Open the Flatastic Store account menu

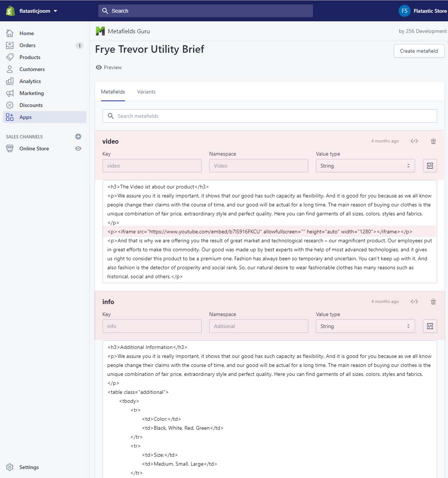coord(423,11)
